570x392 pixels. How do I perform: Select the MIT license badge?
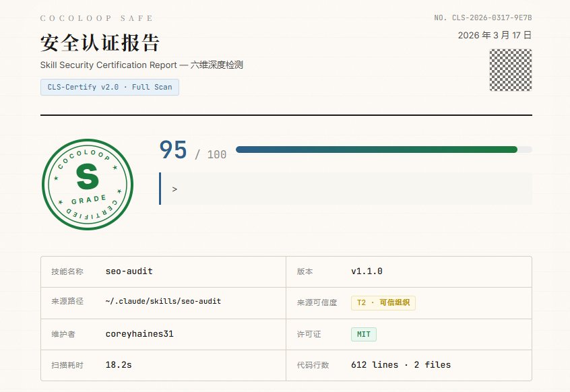[363, 334]
